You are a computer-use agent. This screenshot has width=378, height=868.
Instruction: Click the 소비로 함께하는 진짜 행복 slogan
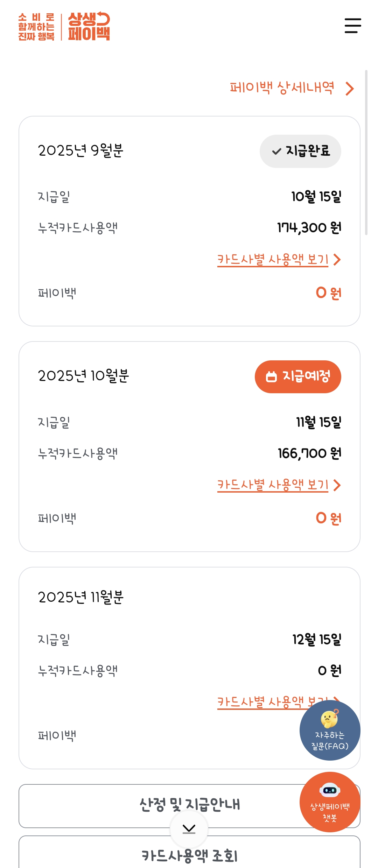[x=36, y=27]
